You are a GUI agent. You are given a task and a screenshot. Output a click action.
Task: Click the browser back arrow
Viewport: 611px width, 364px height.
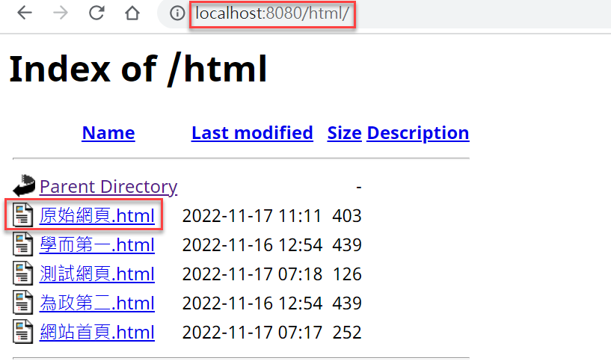click(x=25, y=13)
